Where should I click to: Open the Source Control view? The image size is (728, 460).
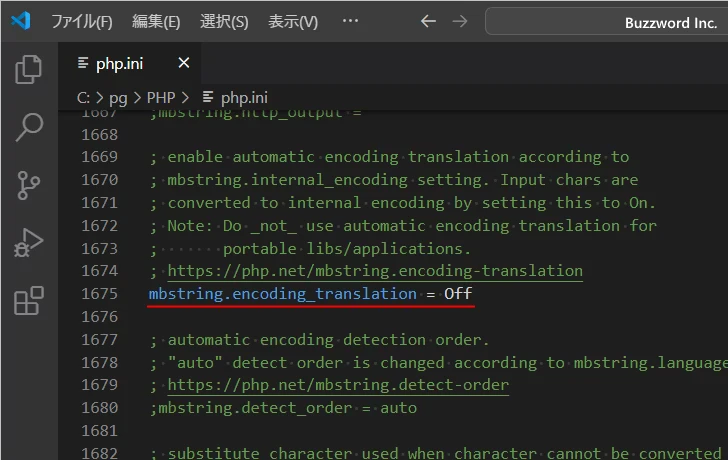[x=28, y=185]
